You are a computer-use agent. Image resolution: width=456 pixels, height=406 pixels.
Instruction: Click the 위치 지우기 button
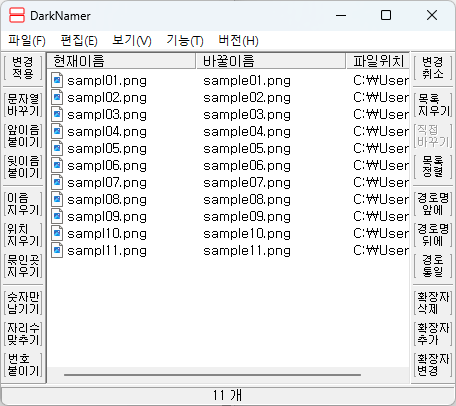pos(23,235)
